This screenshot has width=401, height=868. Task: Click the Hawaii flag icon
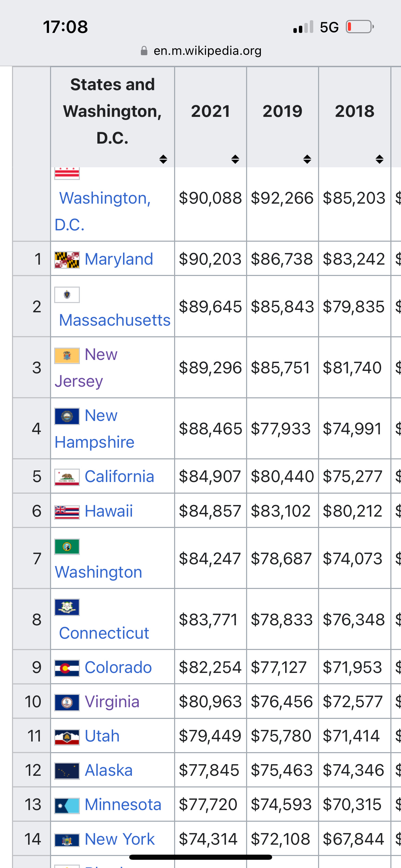[67, 512]
